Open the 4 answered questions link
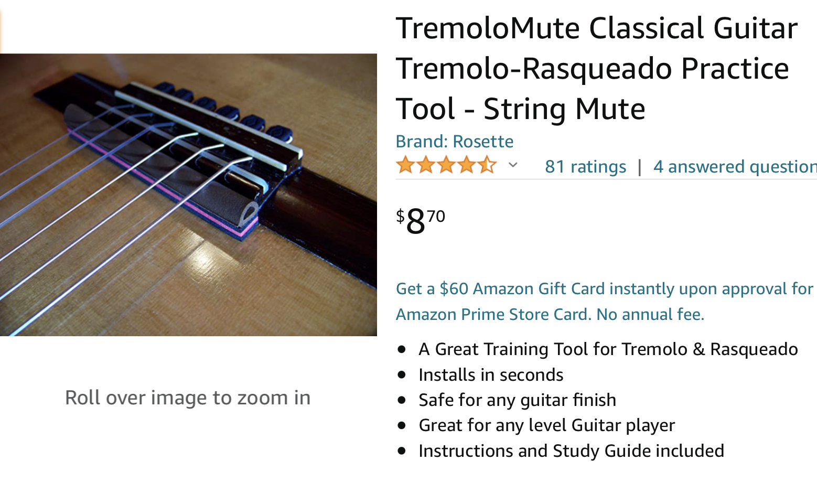This screenshot has height=504, width=817. click(735, 167)
